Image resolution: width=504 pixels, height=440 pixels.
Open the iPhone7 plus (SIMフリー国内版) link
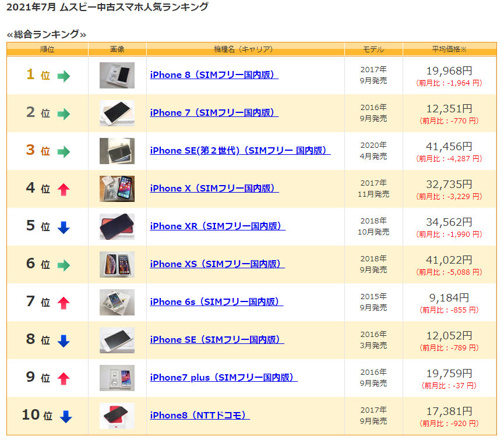[224, 378]
